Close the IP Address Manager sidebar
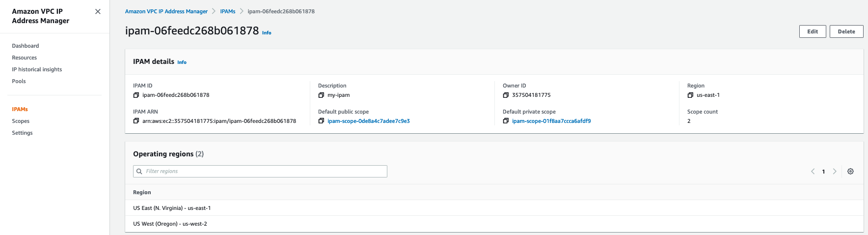Image resolution: width=868 pixels, height=235 pixels. pos(98,11)
